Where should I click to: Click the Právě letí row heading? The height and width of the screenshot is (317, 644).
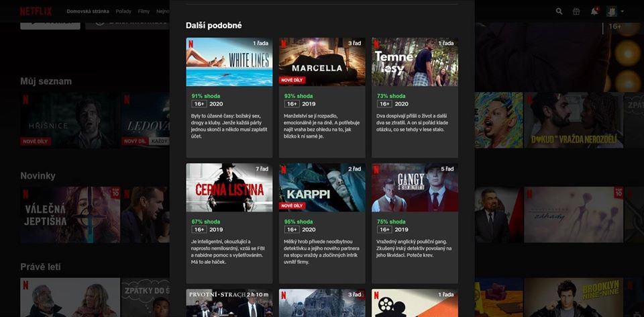point(40,267)
